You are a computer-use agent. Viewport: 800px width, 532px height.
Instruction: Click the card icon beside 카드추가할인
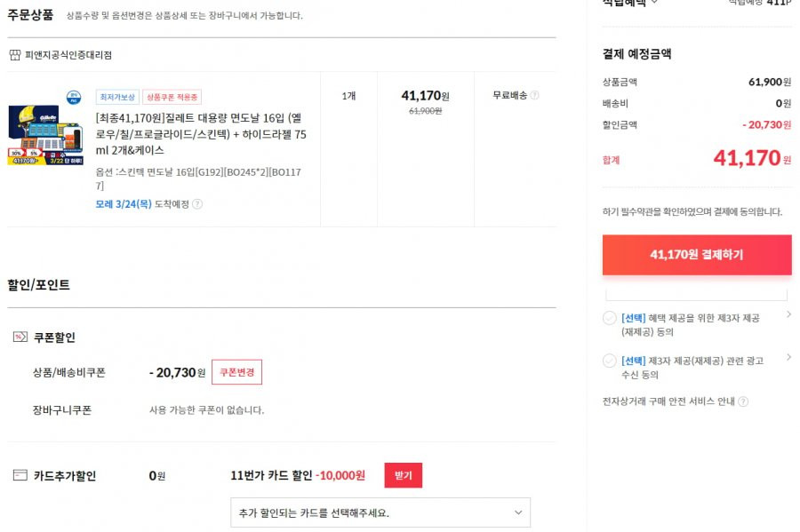(20, 475)
